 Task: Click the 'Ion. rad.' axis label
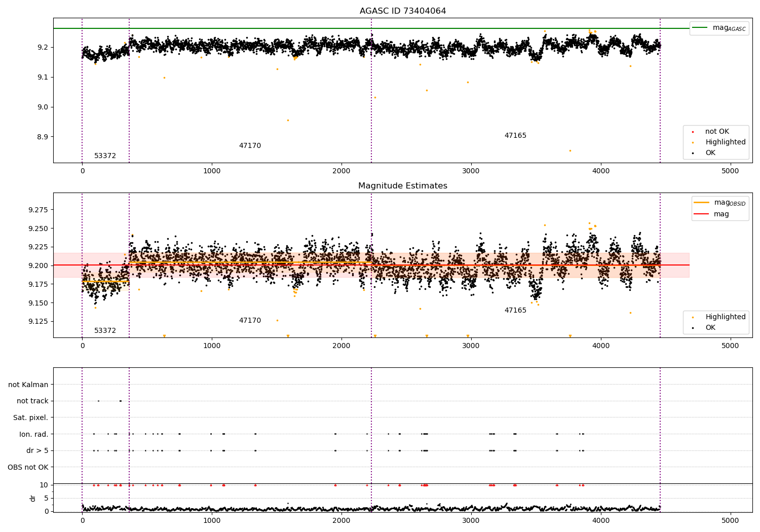click(34, 434)
